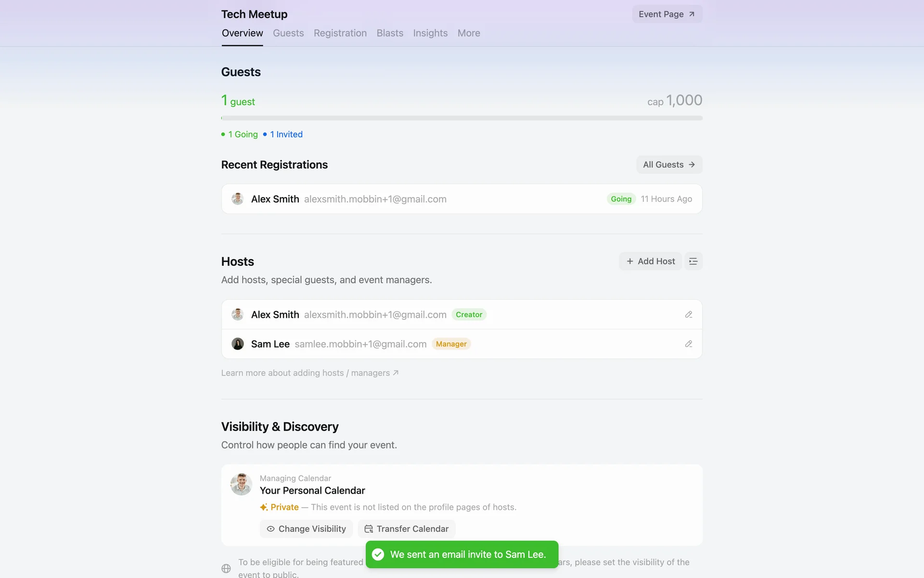924x578 pixels.
Task: Open the More tab menu
Action: 469,33
